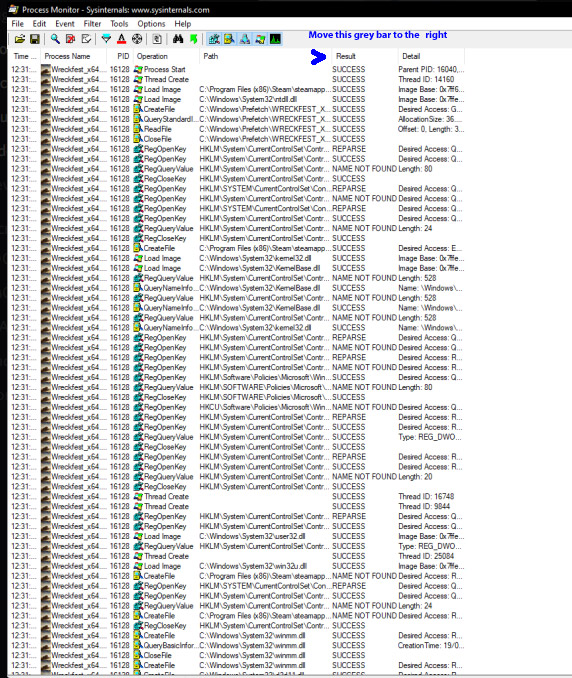Click the Open file toolbar icon

[x=19, y=39]
